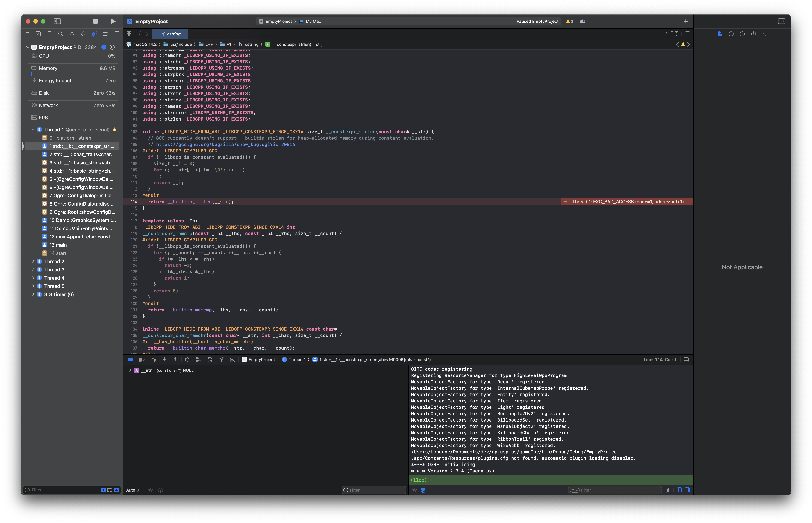812x523 pixels.
Task: Toggle breakpoints activation in debug bar
Action: [130, 360]
